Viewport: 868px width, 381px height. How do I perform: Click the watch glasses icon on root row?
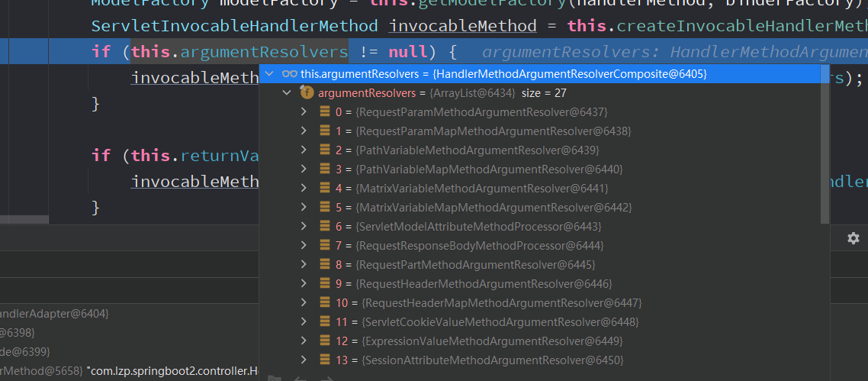tap(290, 73)
